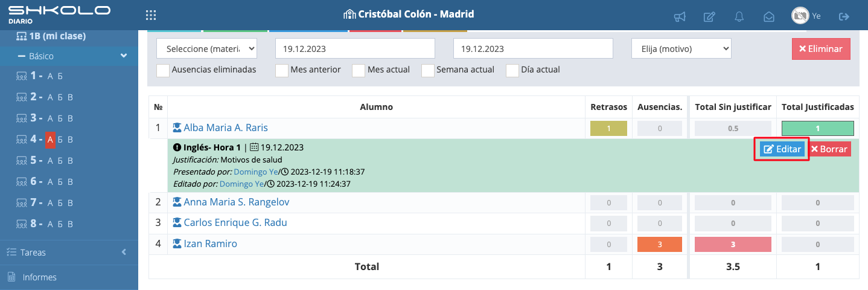This screenshot has height=290, width=868.
Task: Open the envelope messages icon
Action: point(769,17)
